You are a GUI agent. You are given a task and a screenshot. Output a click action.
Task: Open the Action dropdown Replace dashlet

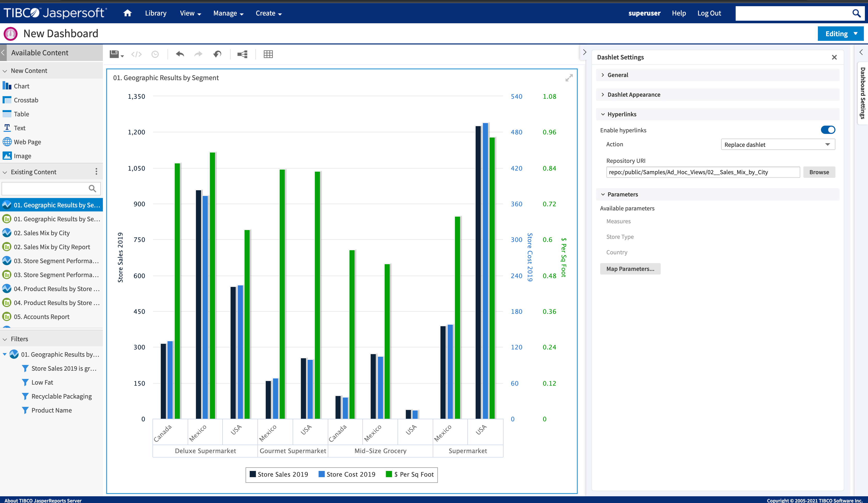pyautogui.click(x=778, y=144)
